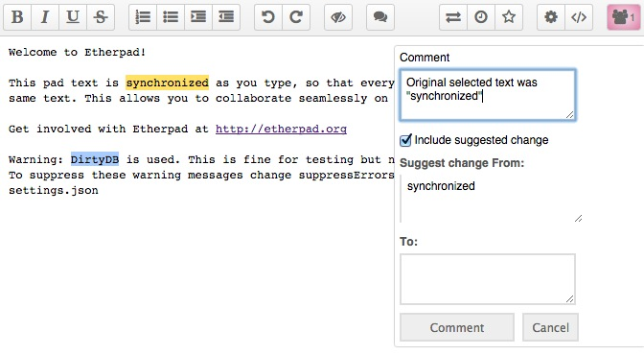Show the connected users list
Viewport: 644px width, 355px height.
click(624, 17)
